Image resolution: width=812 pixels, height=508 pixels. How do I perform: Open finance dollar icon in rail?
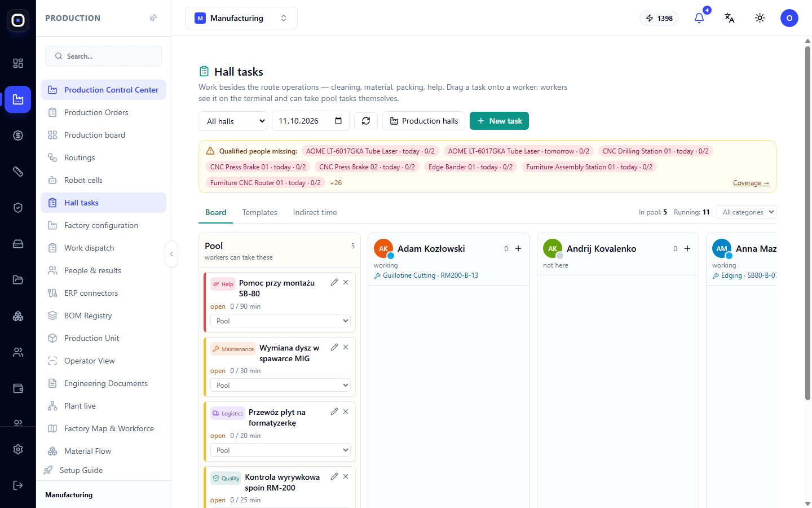[x=18, y=135]
